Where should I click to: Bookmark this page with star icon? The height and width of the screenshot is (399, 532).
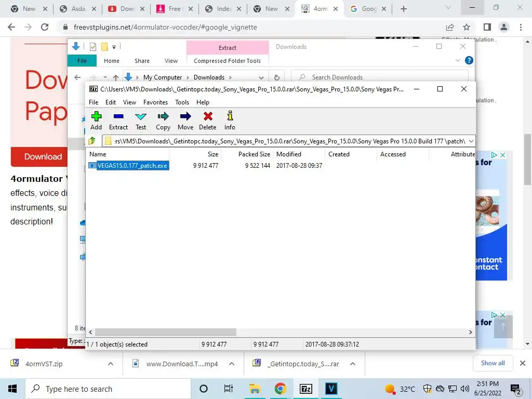[x=467, y=27]
